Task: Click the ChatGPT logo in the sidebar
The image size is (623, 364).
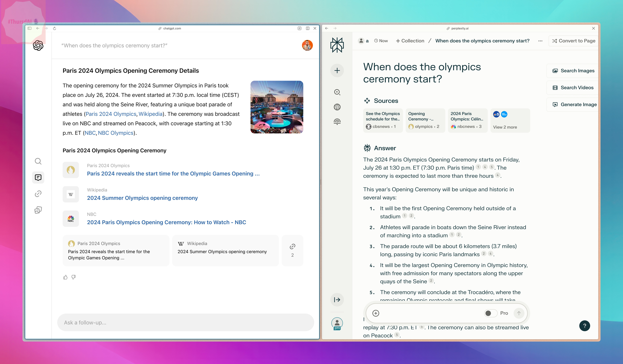Action: pos(38,45)
